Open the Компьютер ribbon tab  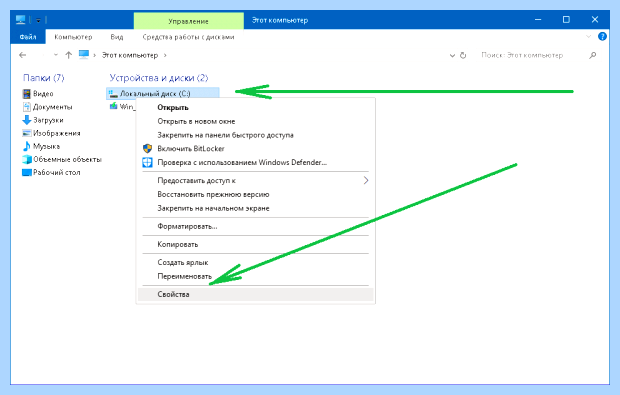pos(73,37)
